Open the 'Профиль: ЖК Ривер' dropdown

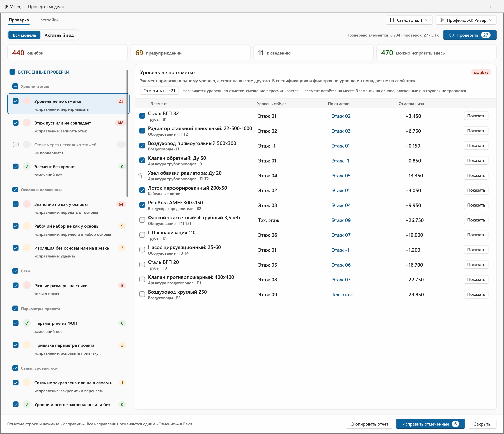point(466,20)
